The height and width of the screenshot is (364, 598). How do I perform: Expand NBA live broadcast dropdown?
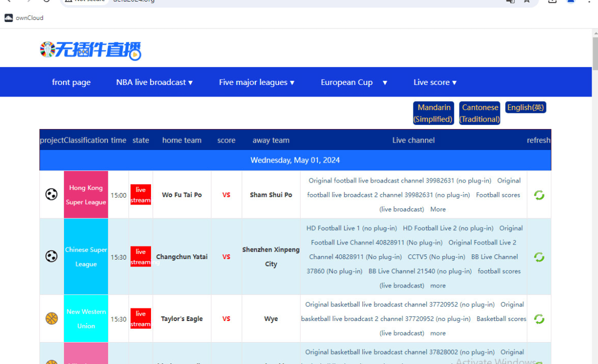tap(154, 82)
